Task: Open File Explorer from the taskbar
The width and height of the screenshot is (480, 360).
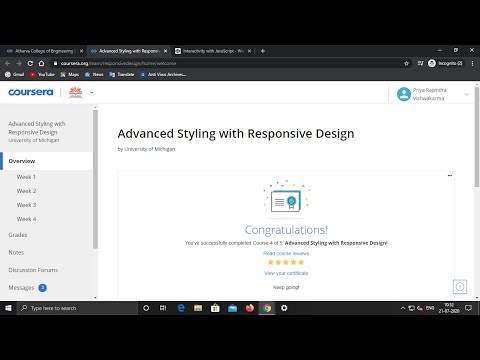Action: 198,308
